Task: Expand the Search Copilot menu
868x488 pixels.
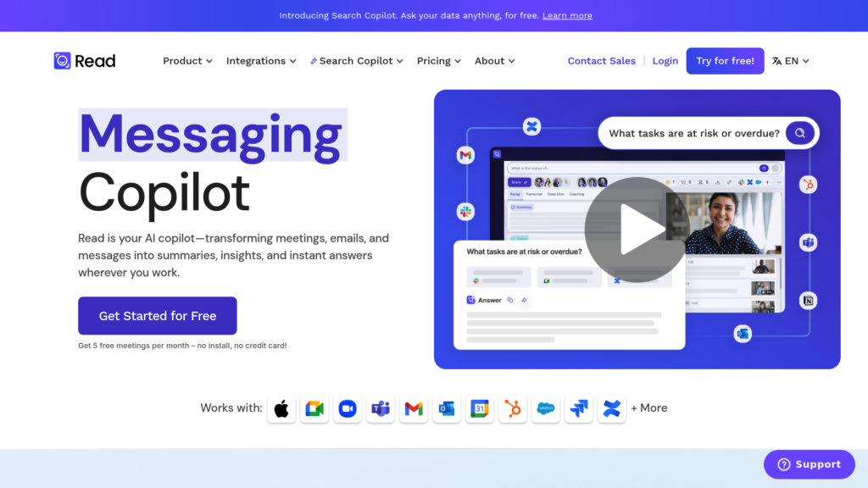Action: click(356, 61)
